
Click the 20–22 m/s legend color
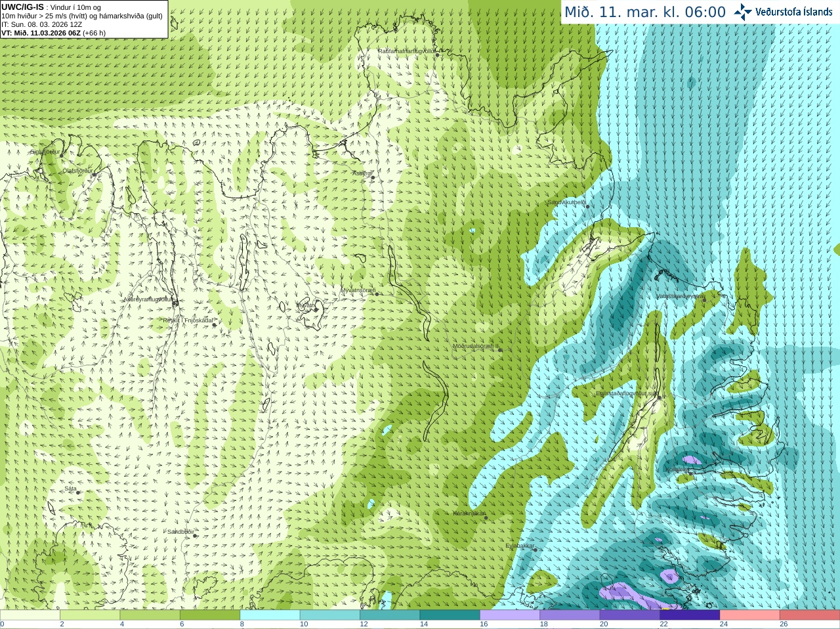630,615
